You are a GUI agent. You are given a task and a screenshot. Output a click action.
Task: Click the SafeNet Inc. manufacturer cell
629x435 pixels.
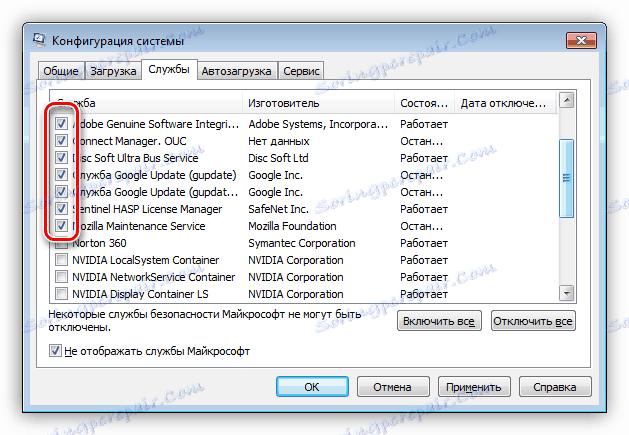(x=278, y=209)
